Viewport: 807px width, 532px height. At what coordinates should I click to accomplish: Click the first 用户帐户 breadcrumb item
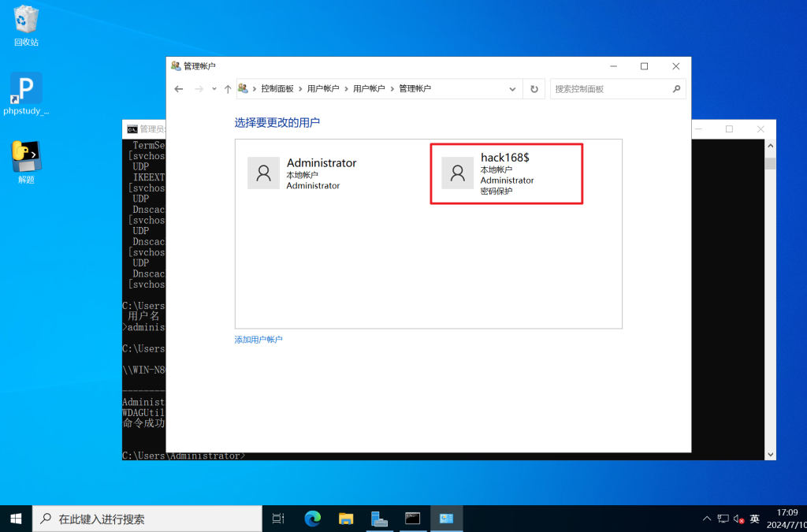tap(323, 89)
